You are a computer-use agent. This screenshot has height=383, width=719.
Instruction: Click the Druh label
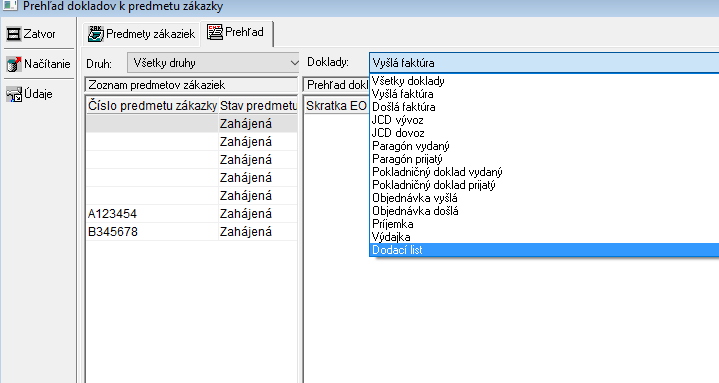[99, 64]
